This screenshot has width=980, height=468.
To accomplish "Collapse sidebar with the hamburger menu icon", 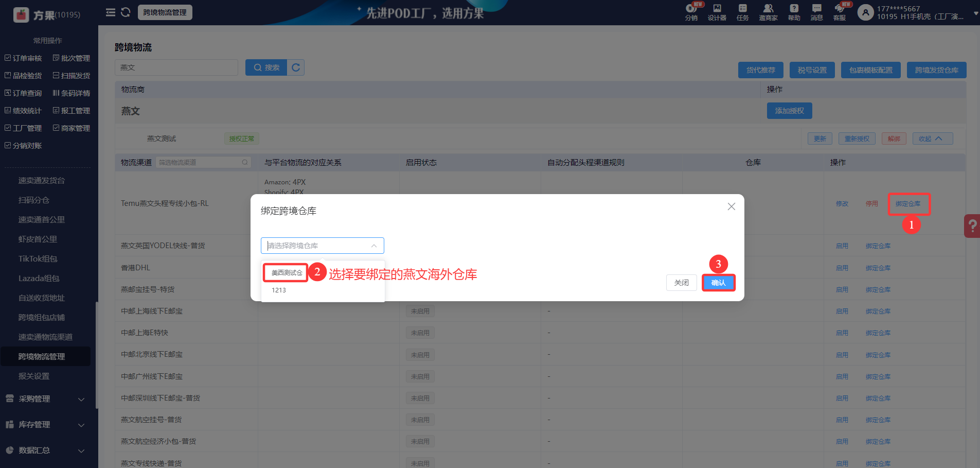I will (111, 12).
